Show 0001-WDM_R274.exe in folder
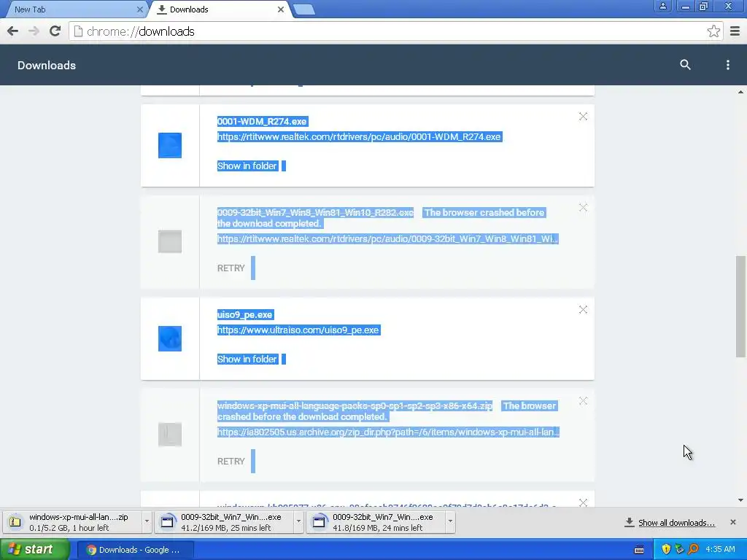The width and height of the screenshot is (747, 560). coord(247,166)
